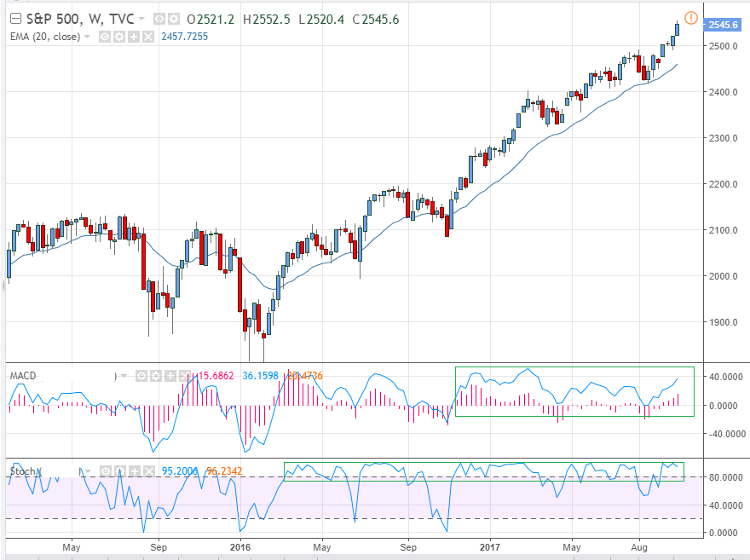Viewport: 750px width, 560px height.
Task: Remove the MACD indicator via X icon
Action: pyautogui.click(x=184, y=376)
